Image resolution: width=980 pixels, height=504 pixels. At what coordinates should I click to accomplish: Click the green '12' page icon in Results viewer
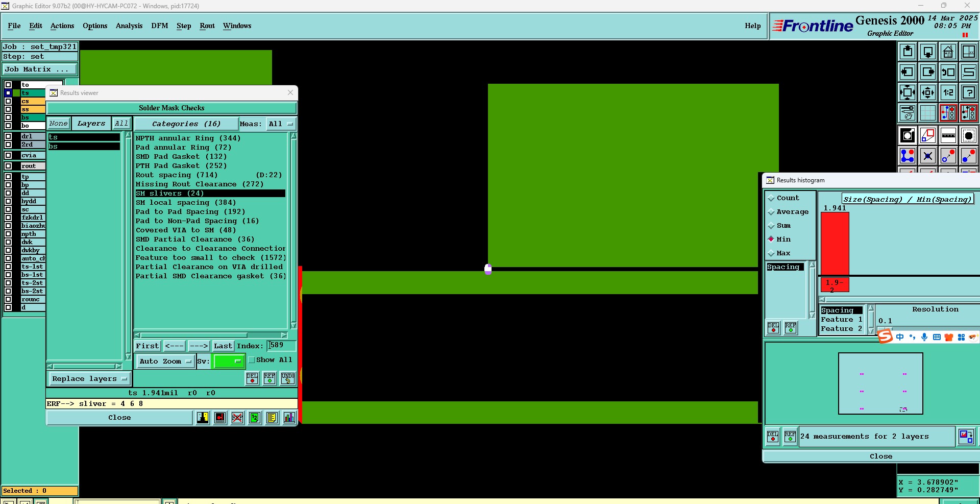pyautogui.click(x=255, y=418)
